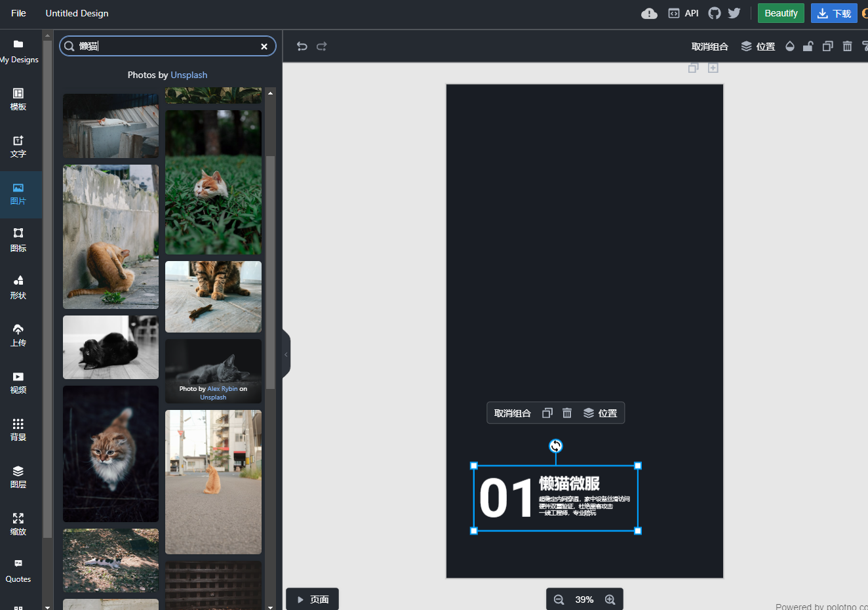Click the blue 下载 download button
Viewport: 868px width, 610px height.
834,13
